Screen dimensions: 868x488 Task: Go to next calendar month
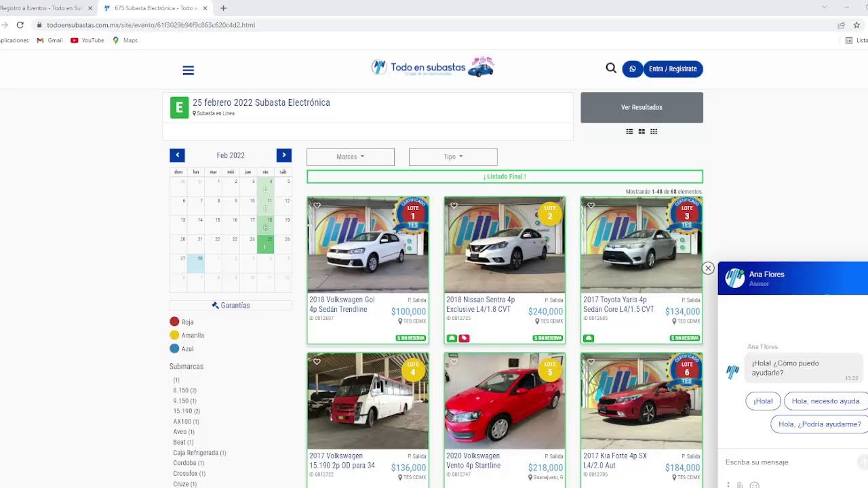point(284,155)
